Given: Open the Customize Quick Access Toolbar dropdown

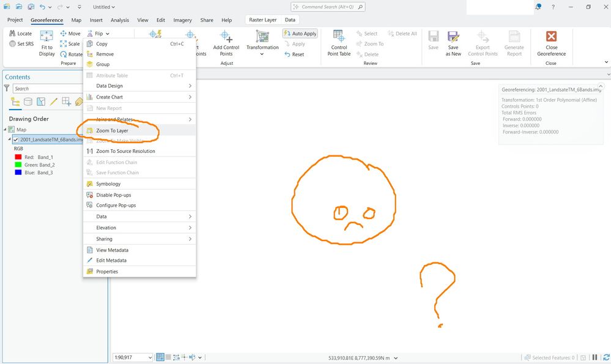Looking at the screenshot, I should tap(79, 7).
